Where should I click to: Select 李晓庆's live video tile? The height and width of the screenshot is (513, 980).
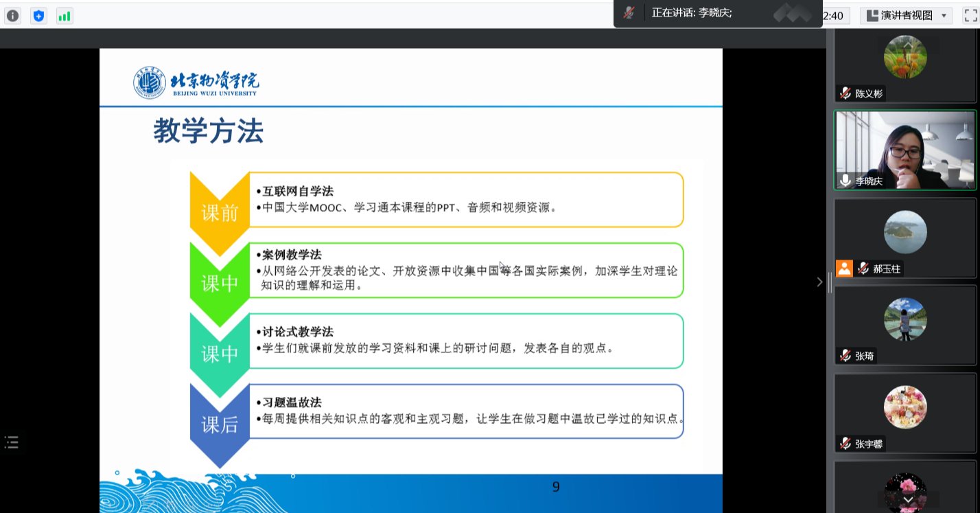905,150
